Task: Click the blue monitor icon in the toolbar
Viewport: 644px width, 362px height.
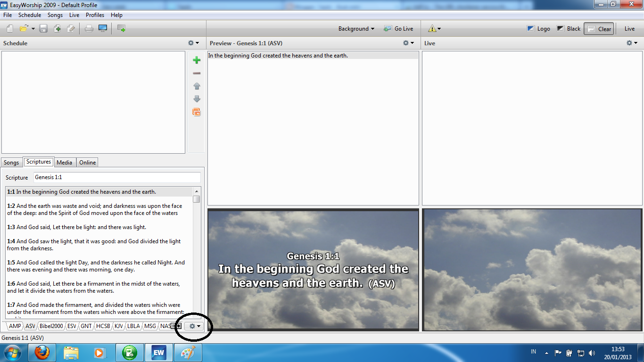Action: click(103, 29)
